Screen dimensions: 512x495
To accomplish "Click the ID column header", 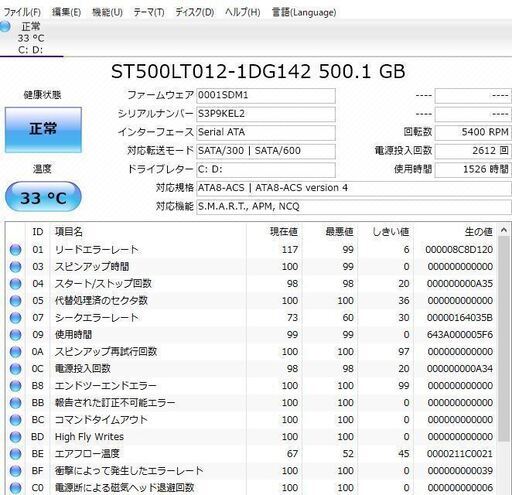I will [38, 232].
